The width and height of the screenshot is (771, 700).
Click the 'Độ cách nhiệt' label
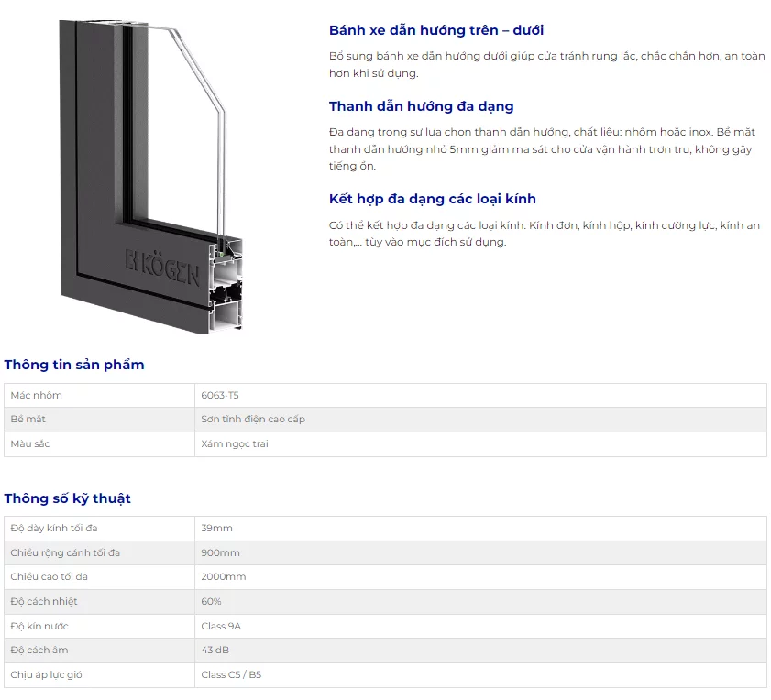(44, 602)
